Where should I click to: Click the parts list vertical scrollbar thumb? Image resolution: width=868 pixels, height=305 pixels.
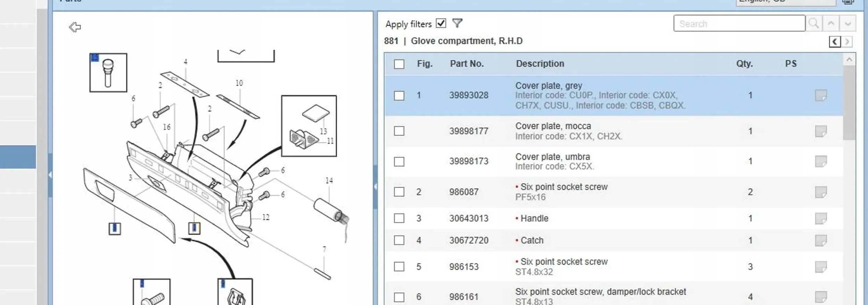[x=849, y=103]
